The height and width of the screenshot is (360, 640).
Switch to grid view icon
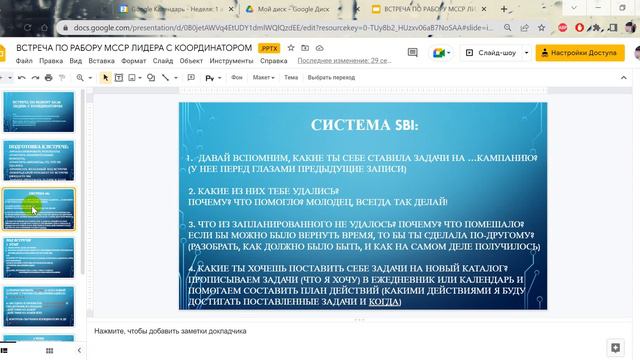[x=49, y=351]
